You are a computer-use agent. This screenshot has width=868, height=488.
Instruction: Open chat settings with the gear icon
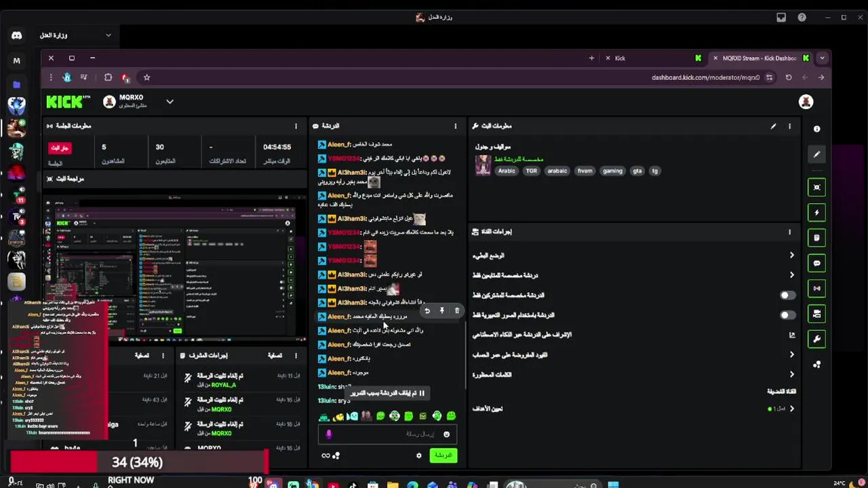pos(418,455)
